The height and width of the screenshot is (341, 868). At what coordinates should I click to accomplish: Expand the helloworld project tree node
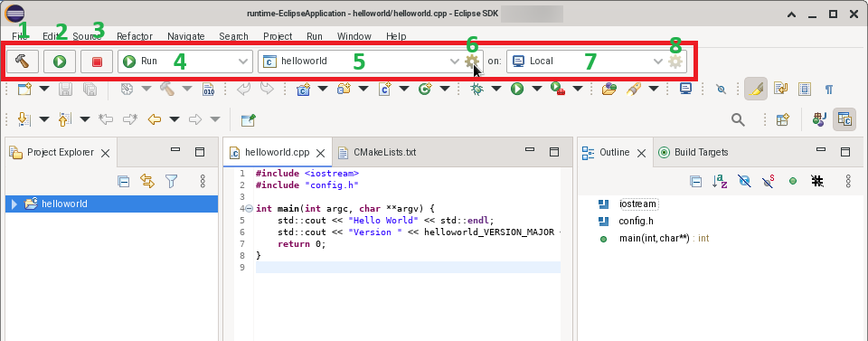coord(14,204)
